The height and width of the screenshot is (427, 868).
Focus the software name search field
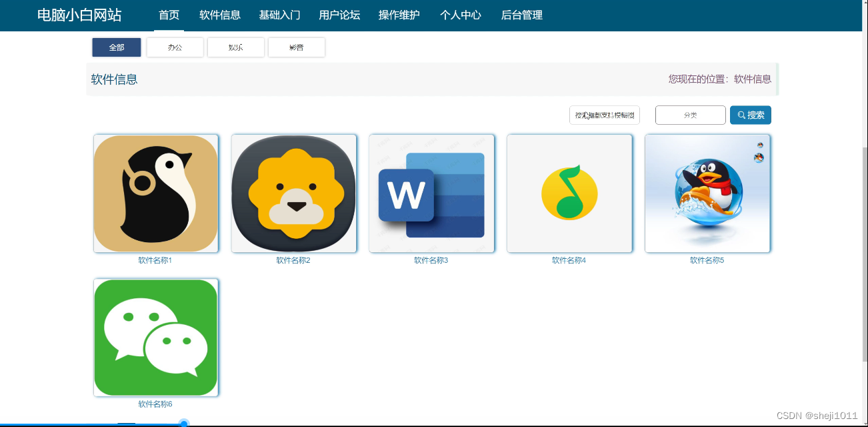pyautogui.click(x=605, y=115)
